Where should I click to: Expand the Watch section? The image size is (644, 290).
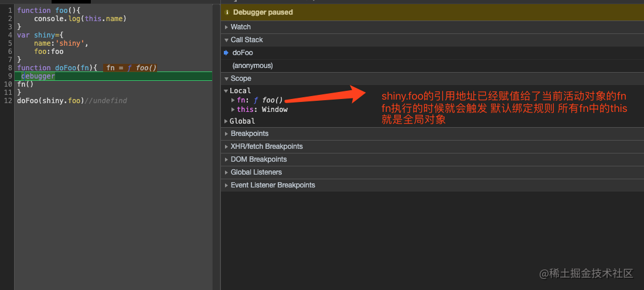click(226, 27)
